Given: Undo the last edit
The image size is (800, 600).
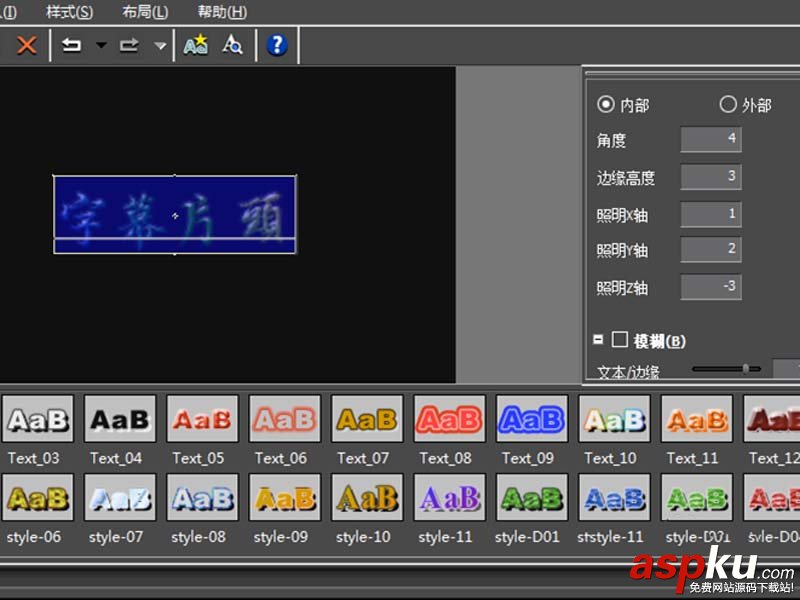Looking at the screenshot, I should point(72,44).
